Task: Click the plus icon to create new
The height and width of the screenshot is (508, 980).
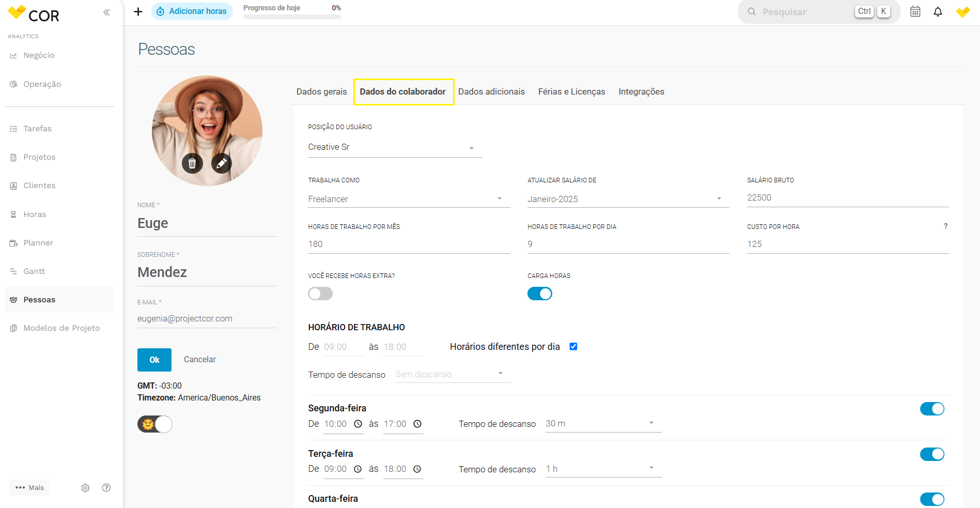Action: tap(138, 11)
